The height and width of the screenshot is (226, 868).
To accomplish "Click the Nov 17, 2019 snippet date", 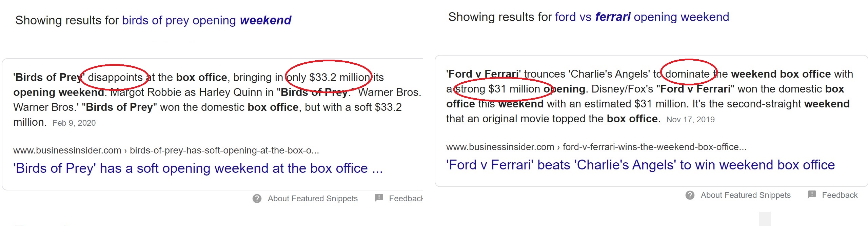I will click(690, 120).
